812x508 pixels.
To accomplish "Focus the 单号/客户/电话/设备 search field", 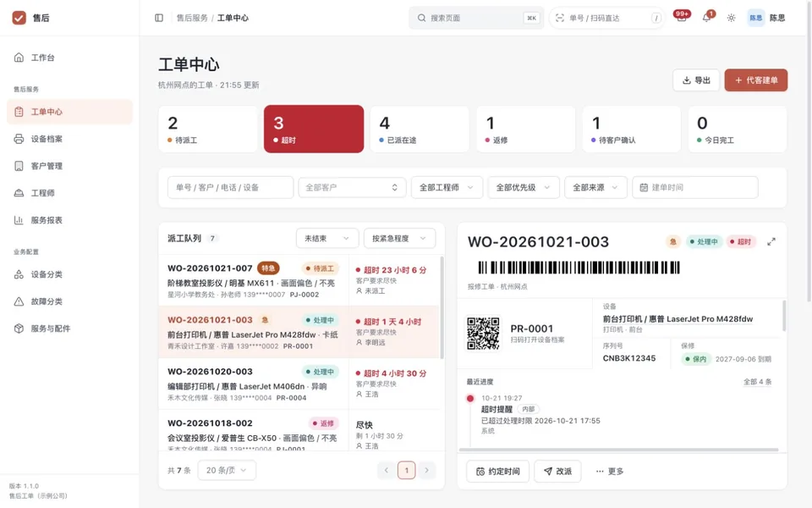I will point(230,187).
